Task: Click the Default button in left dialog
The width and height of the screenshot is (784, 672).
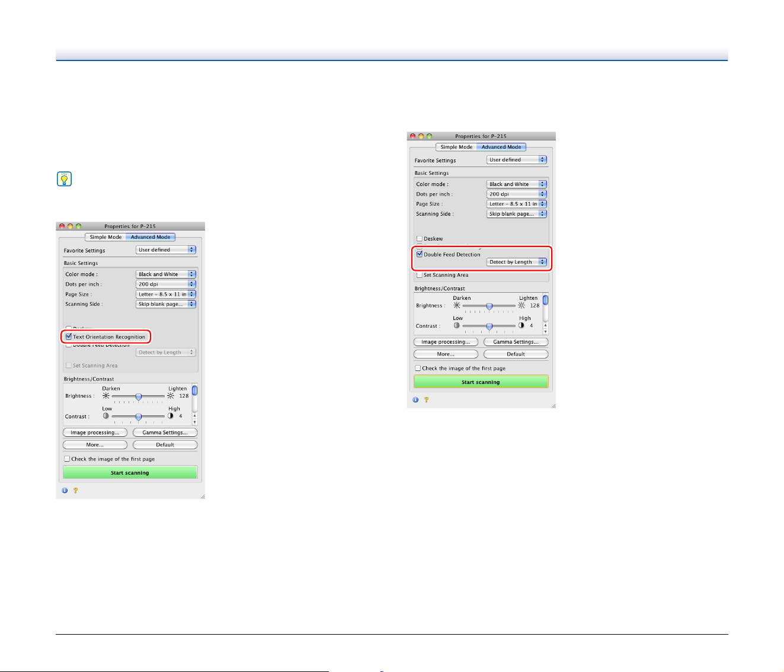Action: tap(165, 444)
